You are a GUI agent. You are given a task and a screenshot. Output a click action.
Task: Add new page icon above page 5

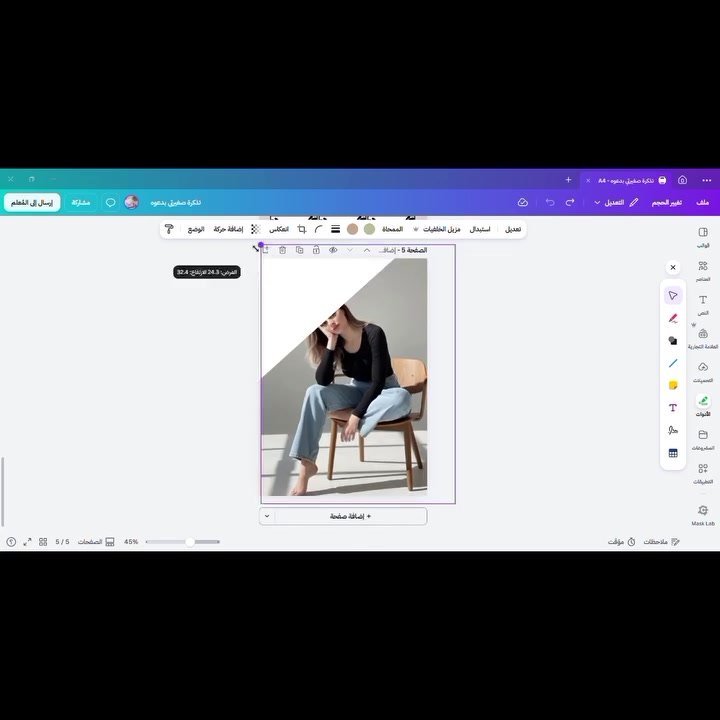[266, 250]
